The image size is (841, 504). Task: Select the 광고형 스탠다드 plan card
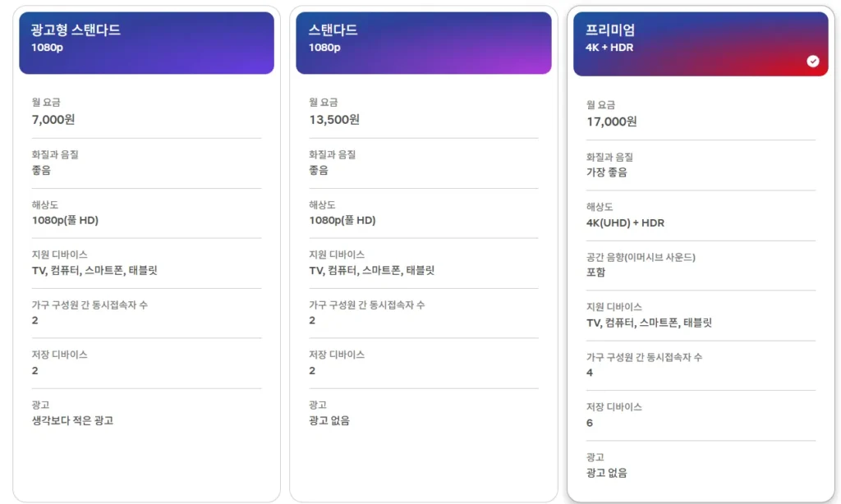point(146,246)
